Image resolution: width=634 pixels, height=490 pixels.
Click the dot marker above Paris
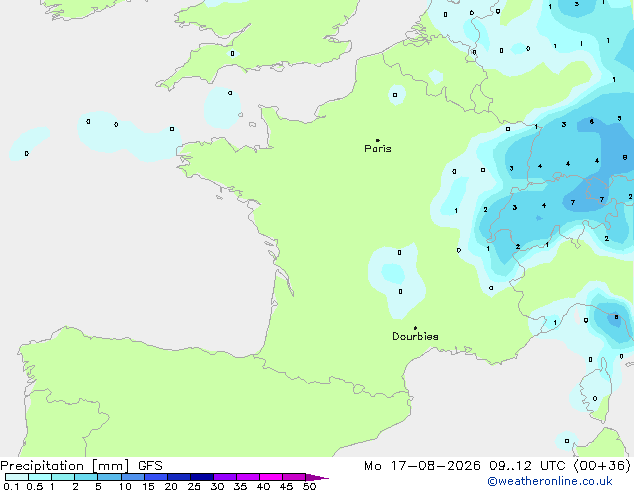click(x=378, y=140)
